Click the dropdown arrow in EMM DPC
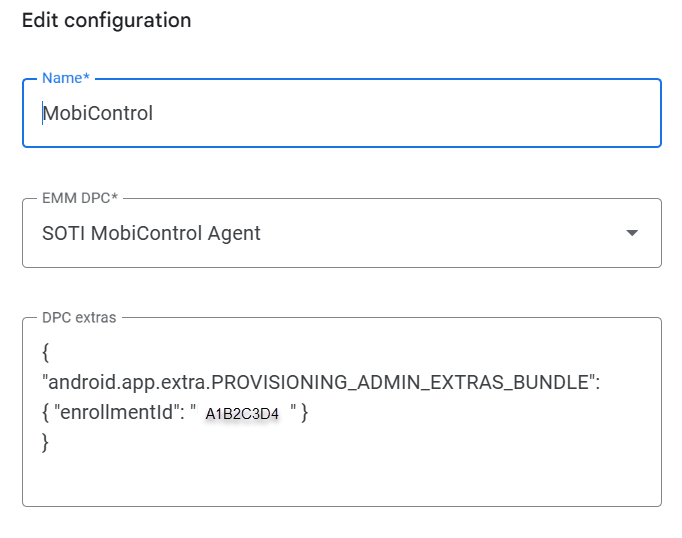The image size is (682, 538). [x=631, y=233]
